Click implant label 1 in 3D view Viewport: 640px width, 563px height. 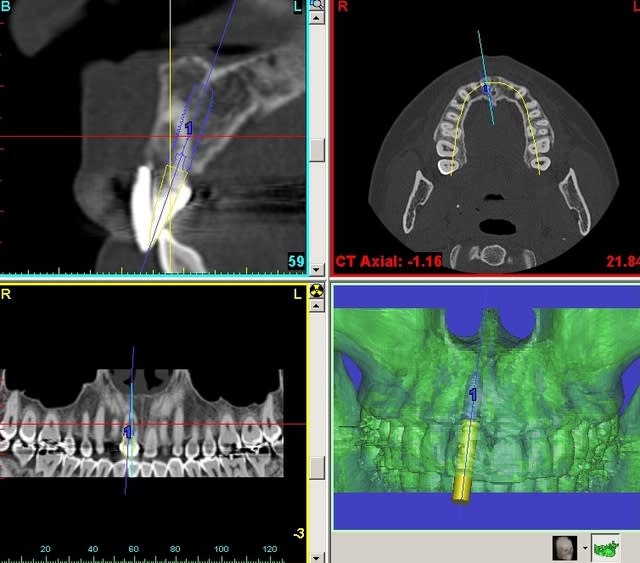473,396
